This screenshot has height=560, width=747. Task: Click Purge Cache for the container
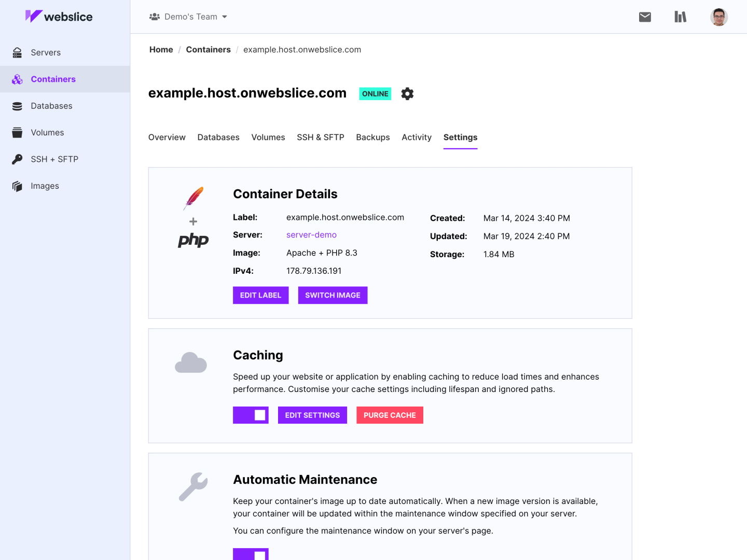[x=390, y=415]
